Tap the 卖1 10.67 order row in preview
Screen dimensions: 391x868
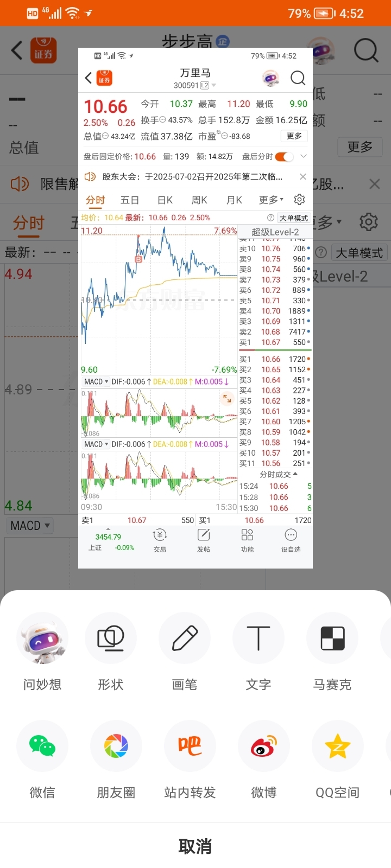[x=275, y=342]
